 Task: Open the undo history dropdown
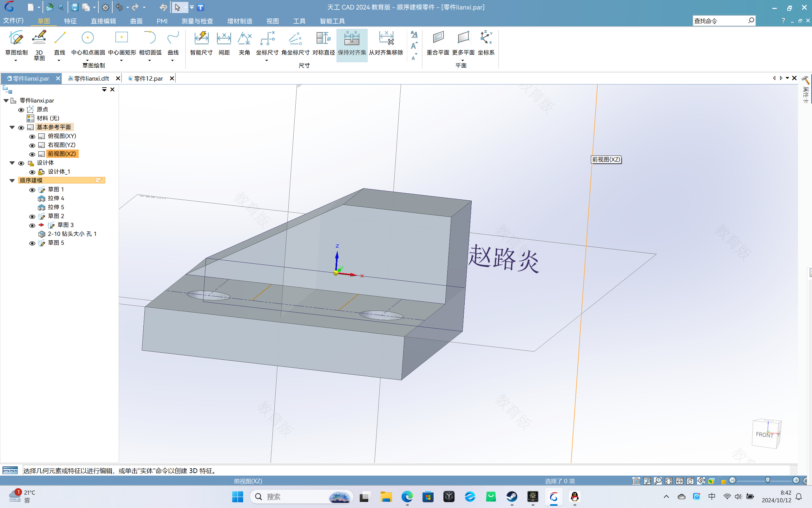[x=128, y=7]
